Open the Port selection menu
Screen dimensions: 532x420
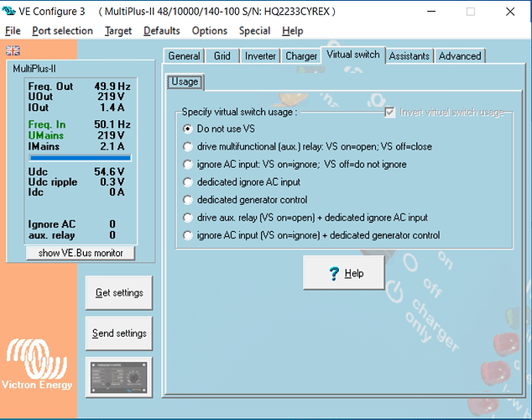[x=62, y=31]
